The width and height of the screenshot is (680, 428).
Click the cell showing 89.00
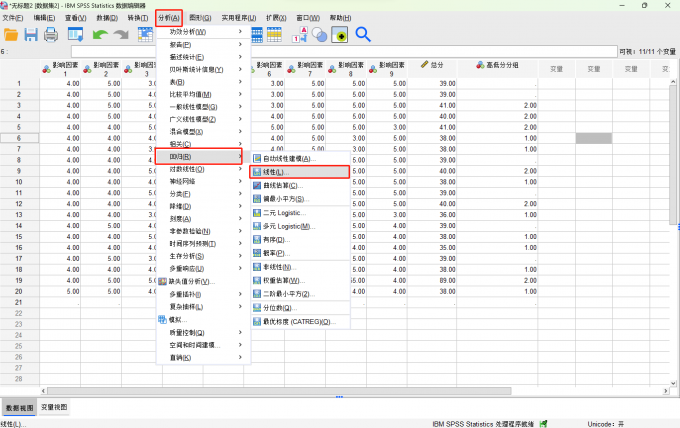(432, 281)
